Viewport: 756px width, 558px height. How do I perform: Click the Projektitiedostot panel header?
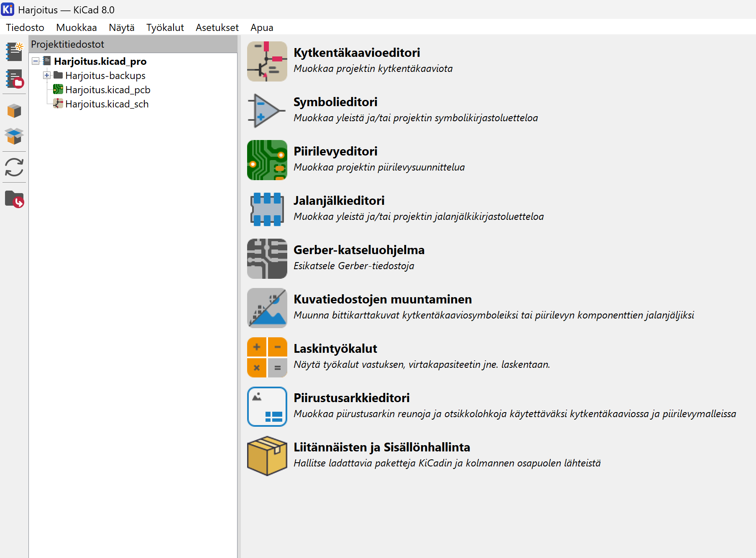tap(133, 44)
